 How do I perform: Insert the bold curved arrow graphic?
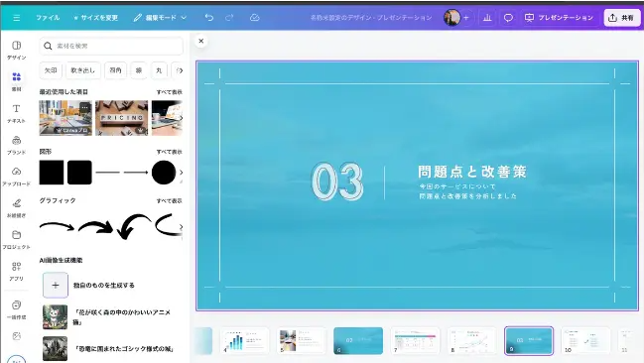coord(95,227)
